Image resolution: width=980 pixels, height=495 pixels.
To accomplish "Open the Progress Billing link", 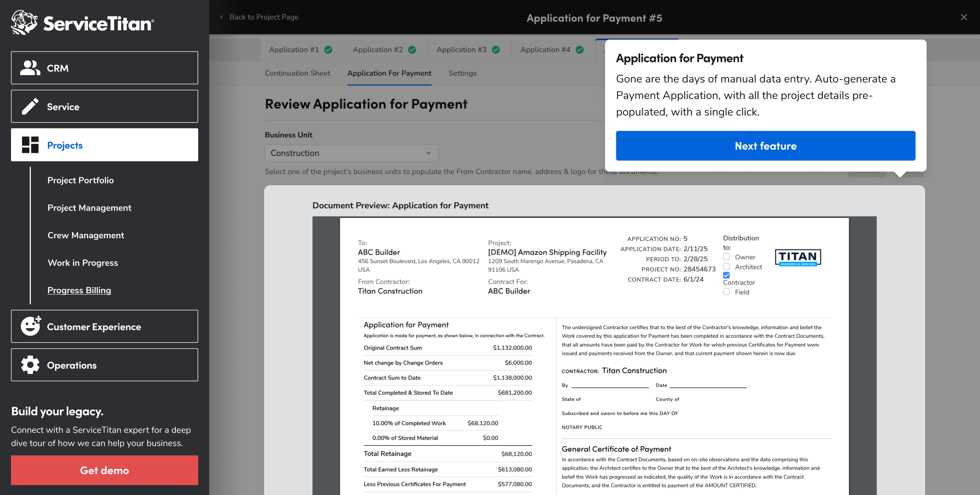I will pos(79,290).
